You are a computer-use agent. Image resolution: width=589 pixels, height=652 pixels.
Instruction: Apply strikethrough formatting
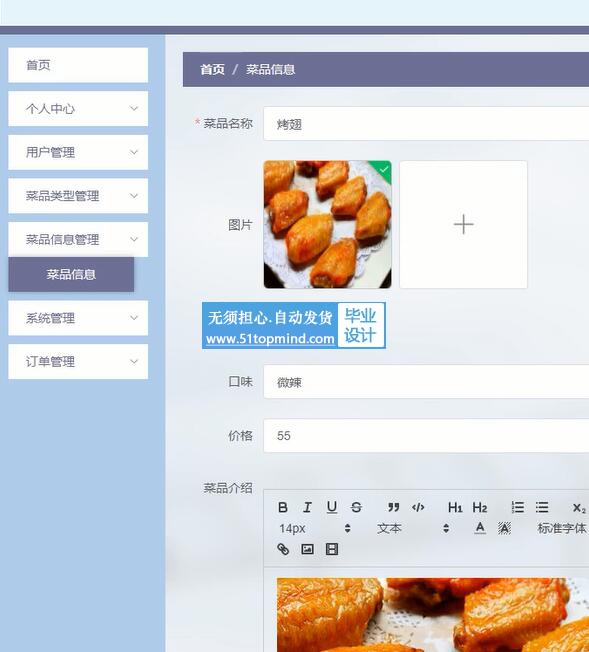click(356, 507)
